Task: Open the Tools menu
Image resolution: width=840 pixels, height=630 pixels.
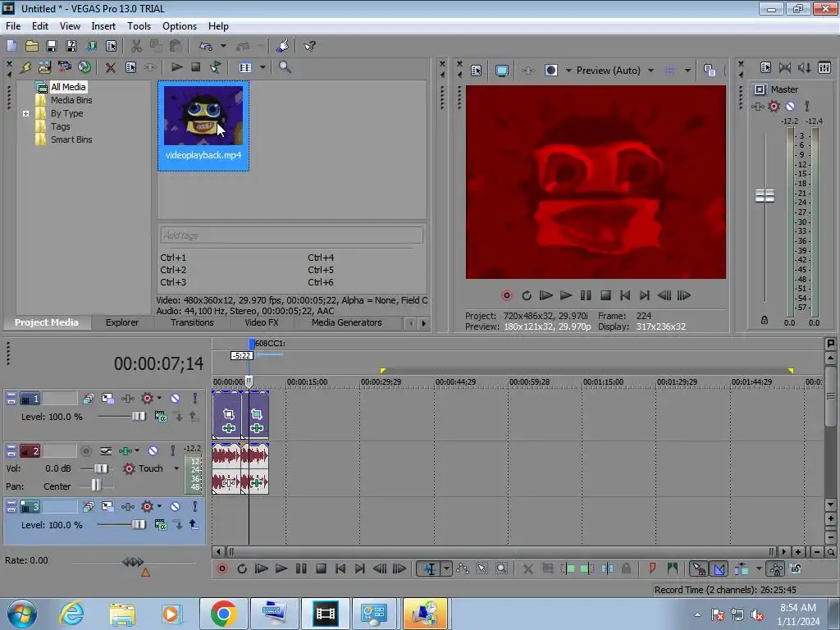Action: point(139,26)
